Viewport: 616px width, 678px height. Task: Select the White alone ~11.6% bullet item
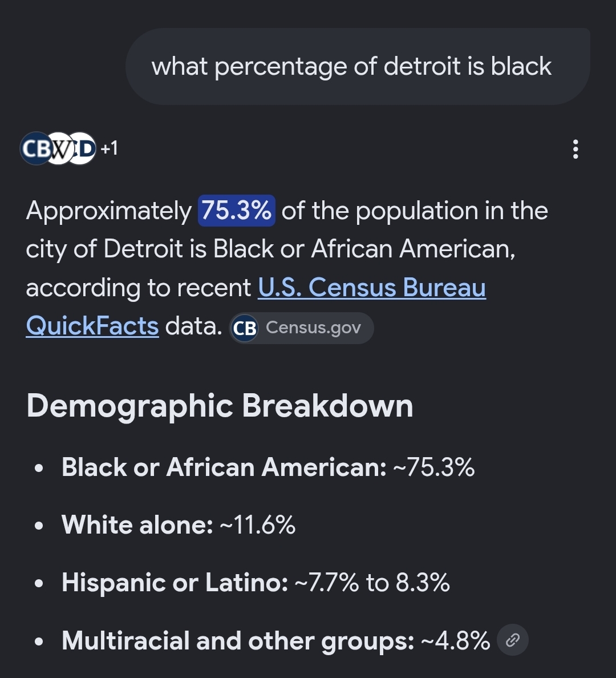pos(178,525)
